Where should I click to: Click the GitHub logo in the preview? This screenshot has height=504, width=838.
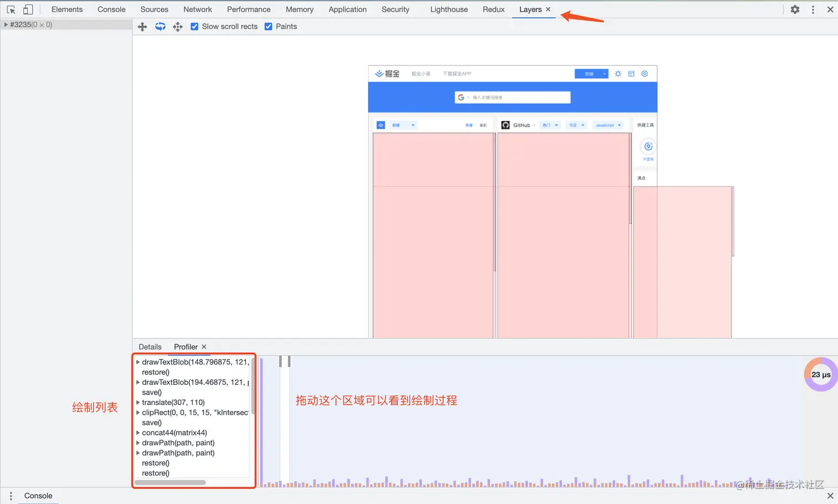(x=505, y=125)
